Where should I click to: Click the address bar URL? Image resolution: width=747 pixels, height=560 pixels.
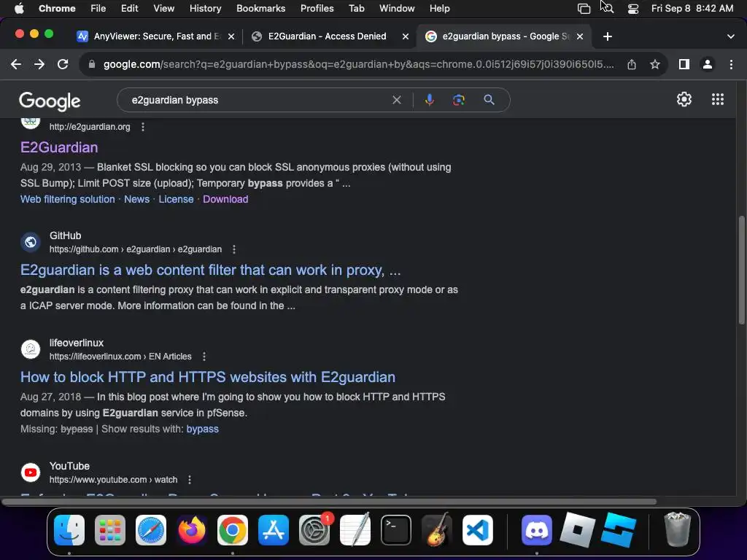tap(358, 64)
